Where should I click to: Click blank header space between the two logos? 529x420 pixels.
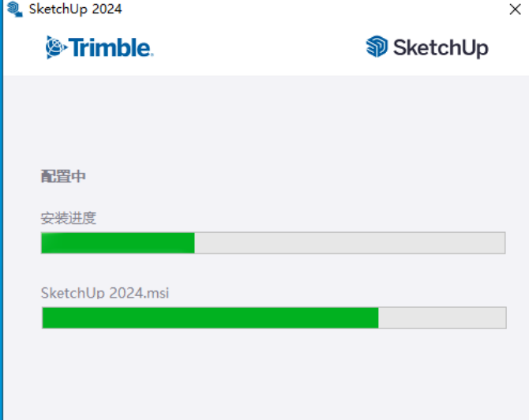click(x=261, y=47)
